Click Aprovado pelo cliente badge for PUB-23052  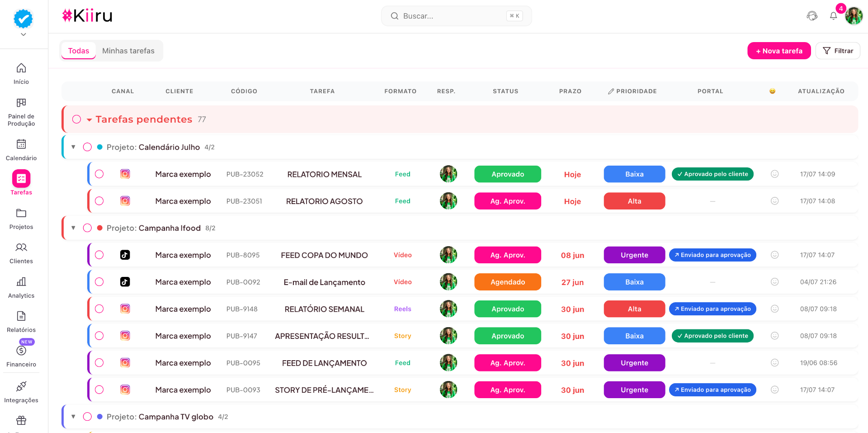click(x=712, y=174)
